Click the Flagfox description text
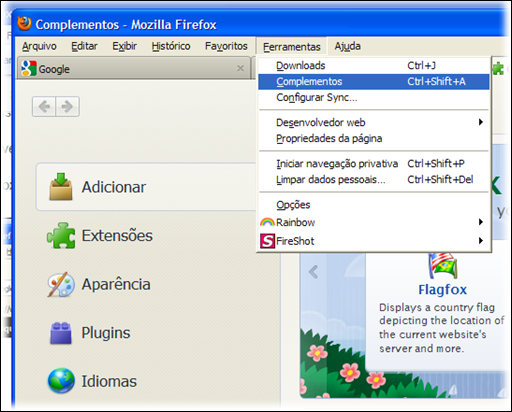Screen dimensions: 512x412 point(442,328)
